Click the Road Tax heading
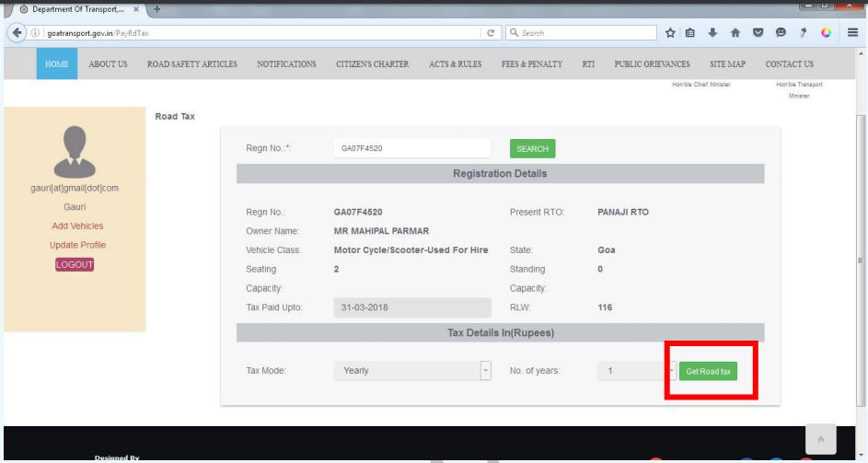The image size is (868, 463). [175, 116]
